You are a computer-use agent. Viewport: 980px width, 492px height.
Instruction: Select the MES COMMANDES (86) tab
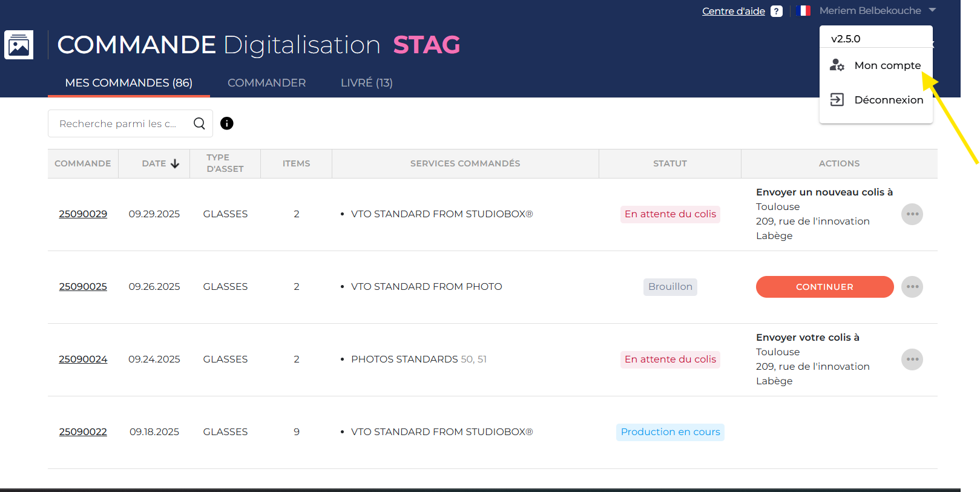coord(128,83)
